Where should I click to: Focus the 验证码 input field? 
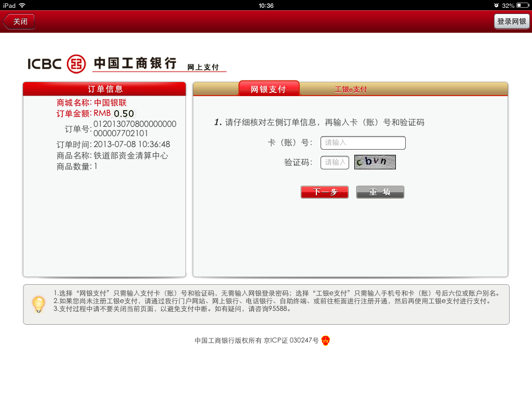335,163
